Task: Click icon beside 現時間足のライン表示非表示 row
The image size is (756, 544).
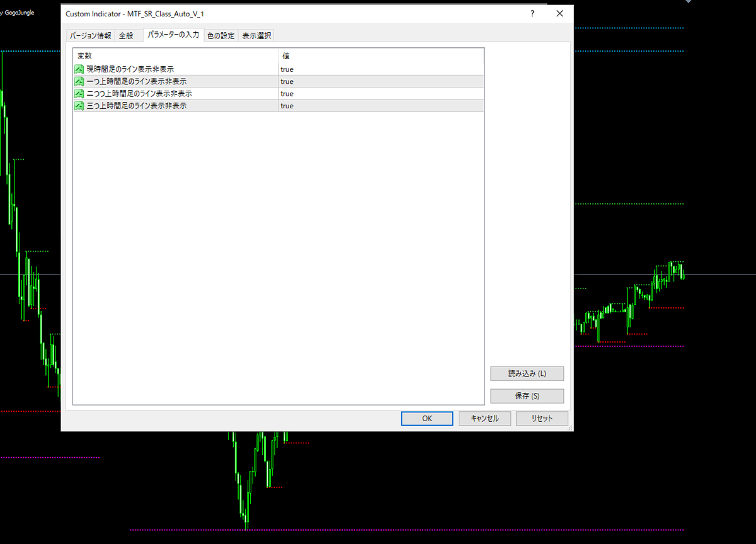Action: [79, 69]
